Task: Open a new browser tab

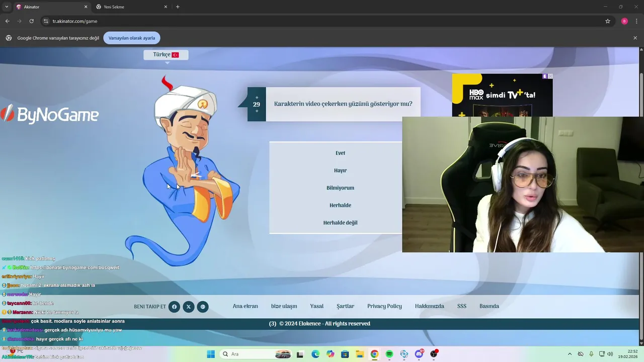Action: 178,7
